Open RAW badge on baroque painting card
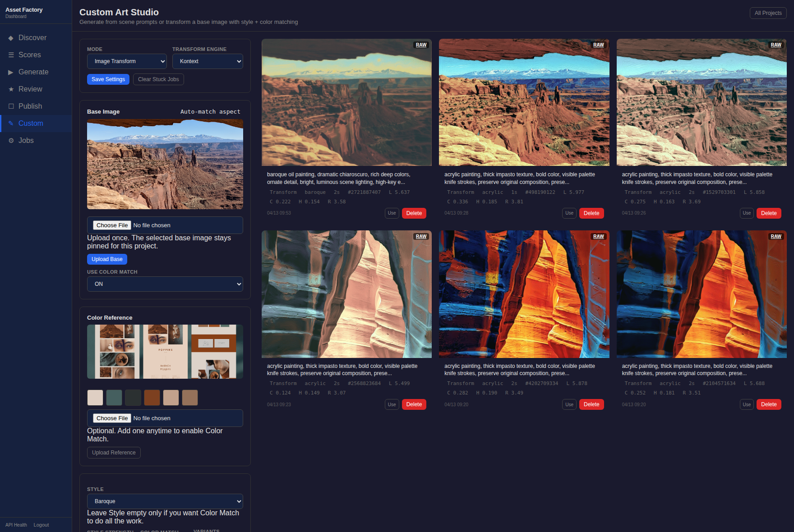 click(421, 45)
